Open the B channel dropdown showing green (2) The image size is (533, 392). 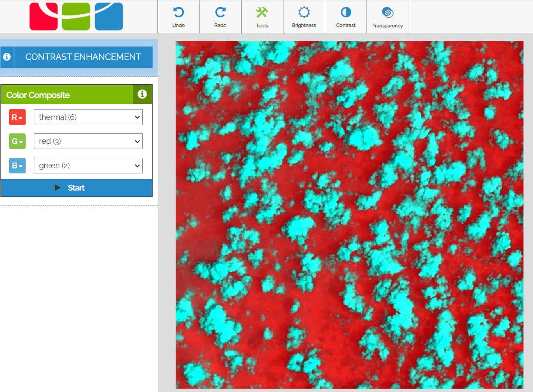pyautogui.click(x=88, y=166)
